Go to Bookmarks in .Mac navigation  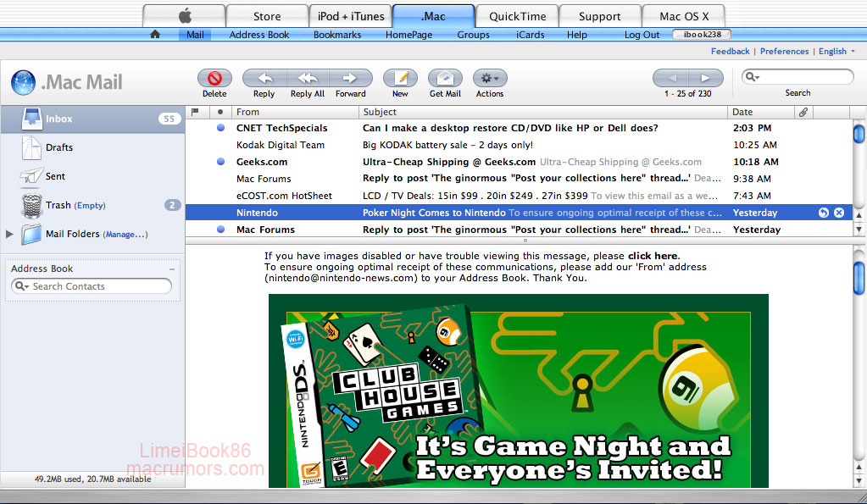337,34
